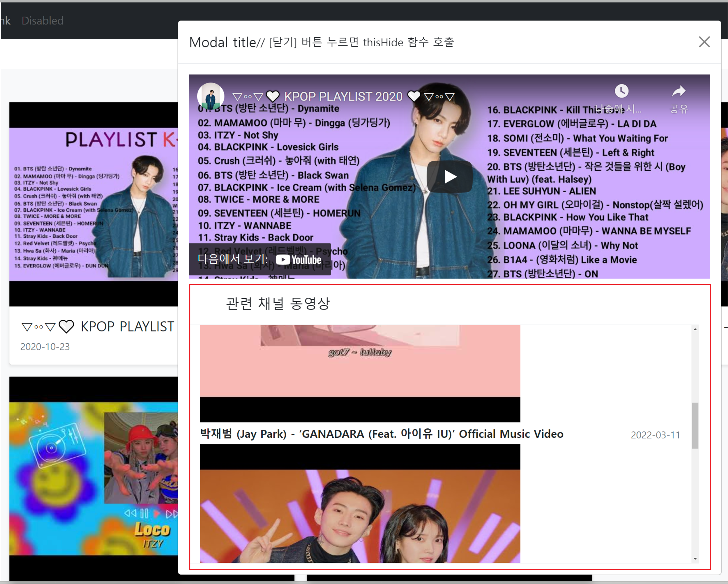Open the KPOP PLAYLIST card thumbnail behind modal
The height and width of the screenshot is (584, 728).
coord(94,204)
